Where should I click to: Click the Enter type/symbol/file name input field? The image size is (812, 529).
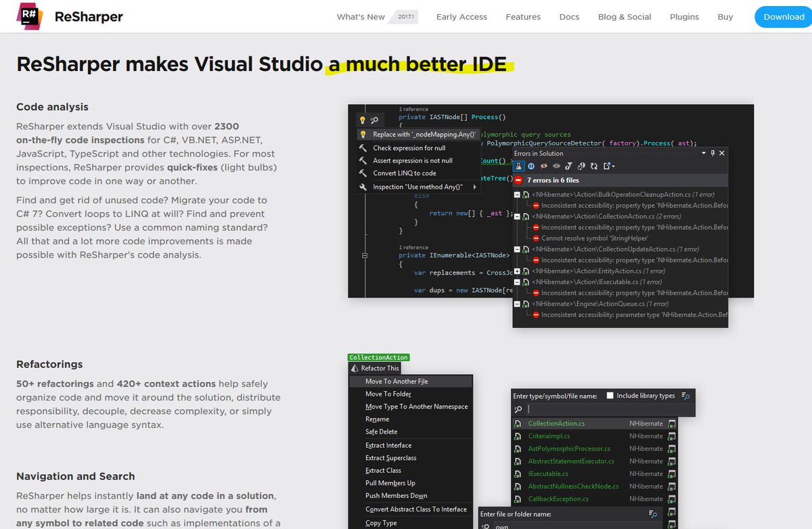click(x=610, y=409)
